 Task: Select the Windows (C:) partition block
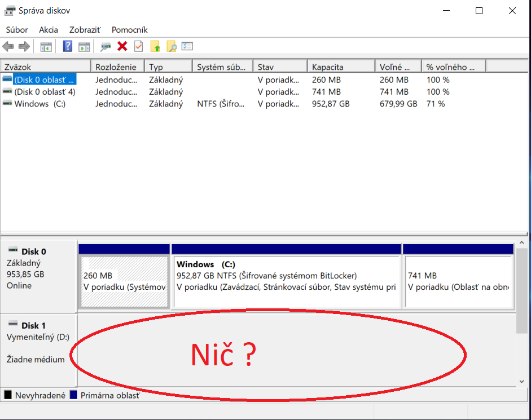(286, 281)
